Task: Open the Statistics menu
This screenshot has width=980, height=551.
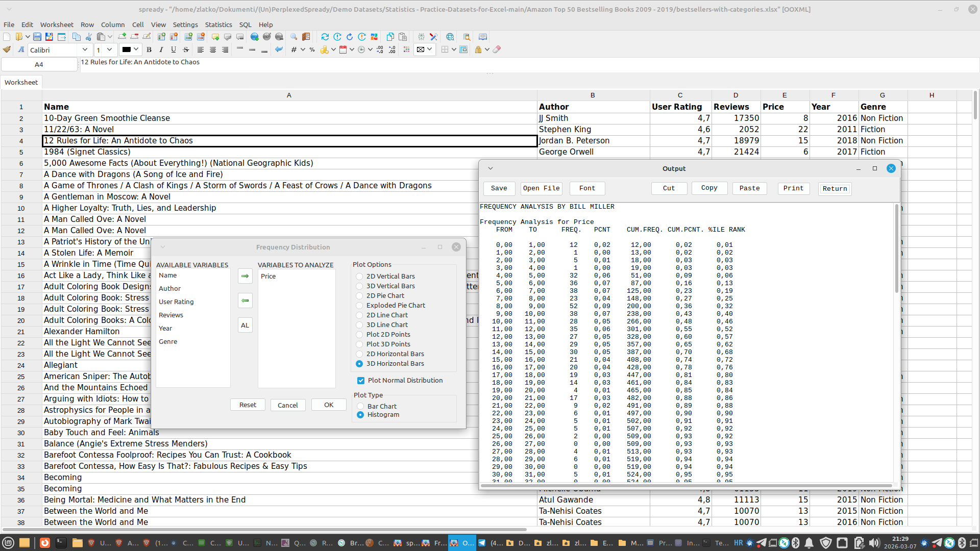Action: [x=218, y=24]
